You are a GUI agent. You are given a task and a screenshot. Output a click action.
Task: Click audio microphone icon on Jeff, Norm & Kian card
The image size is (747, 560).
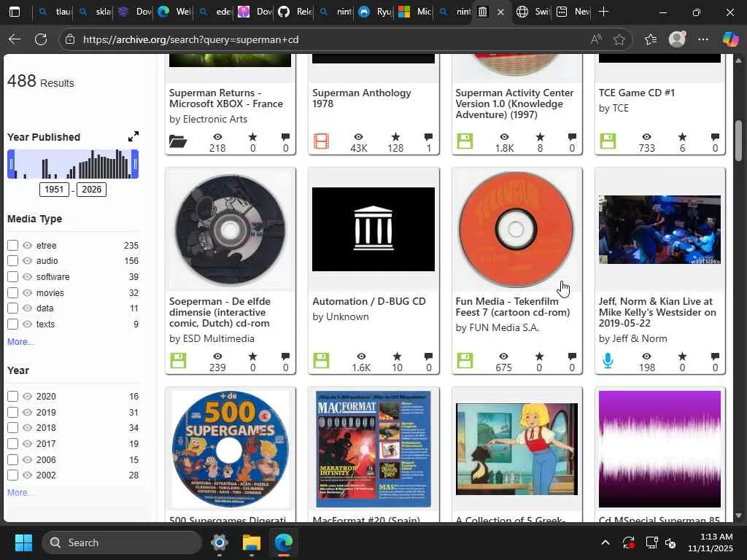608,360
